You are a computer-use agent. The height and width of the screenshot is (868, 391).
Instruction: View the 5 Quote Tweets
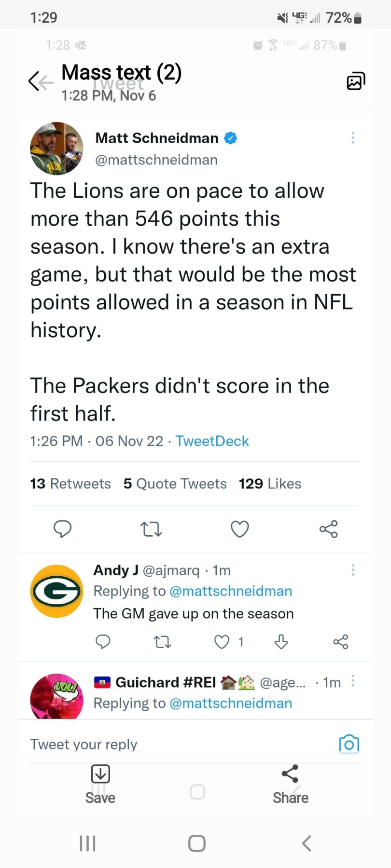(x=175, y=484)
